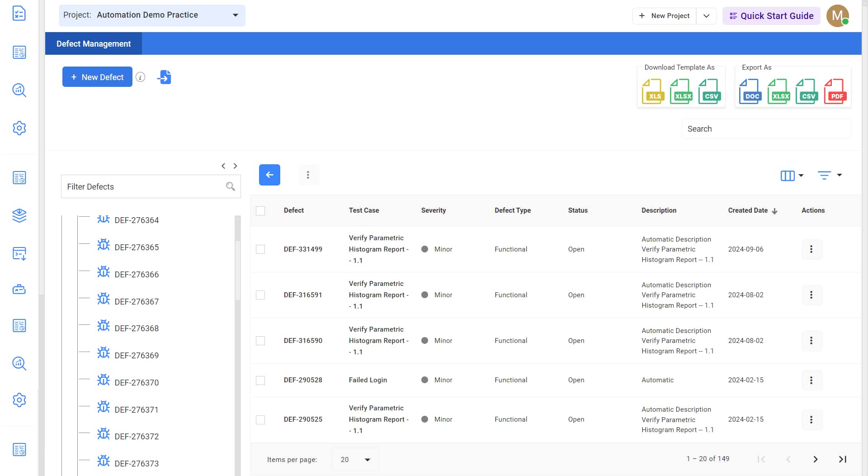Image resolution: width=868 pixels, height=476 pixels.
Task: Open the Quick Start Guide
Action: (x=771, y=16)
